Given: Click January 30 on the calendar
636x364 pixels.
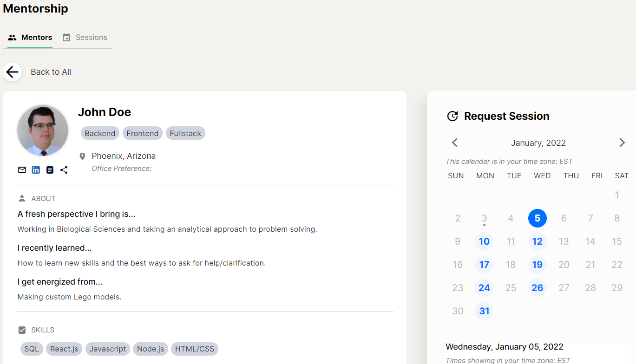Looking at the screenshot, I should click(x=458, y=311).
